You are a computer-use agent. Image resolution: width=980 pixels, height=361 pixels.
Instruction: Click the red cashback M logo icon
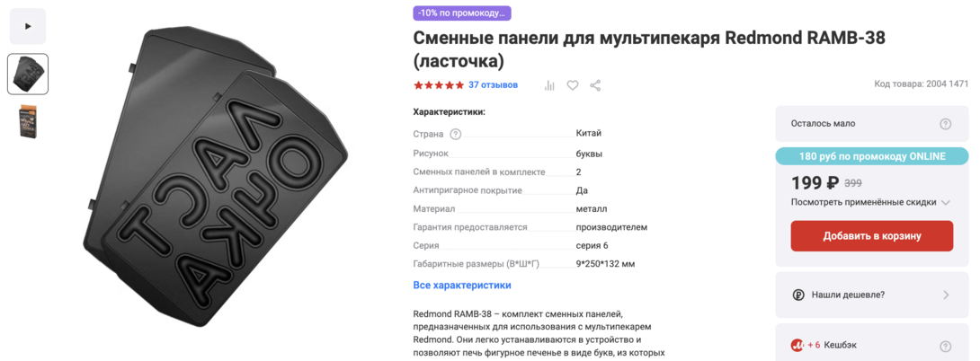(797, 345)
